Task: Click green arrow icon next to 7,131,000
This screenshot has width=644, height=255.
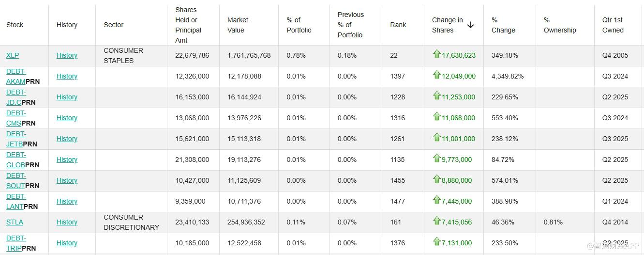Action: (437, 242)
